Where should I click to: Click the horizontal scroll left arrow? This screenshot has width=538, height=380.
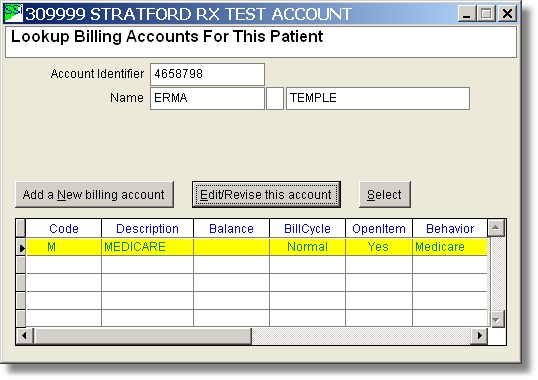click(x=24, y=335)
